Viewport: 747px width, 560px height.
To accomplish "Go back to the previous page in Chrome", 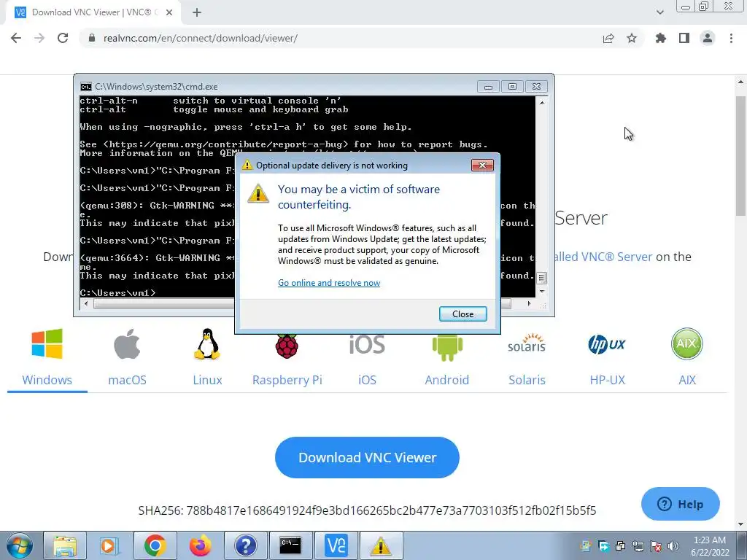I will [16, 38].
